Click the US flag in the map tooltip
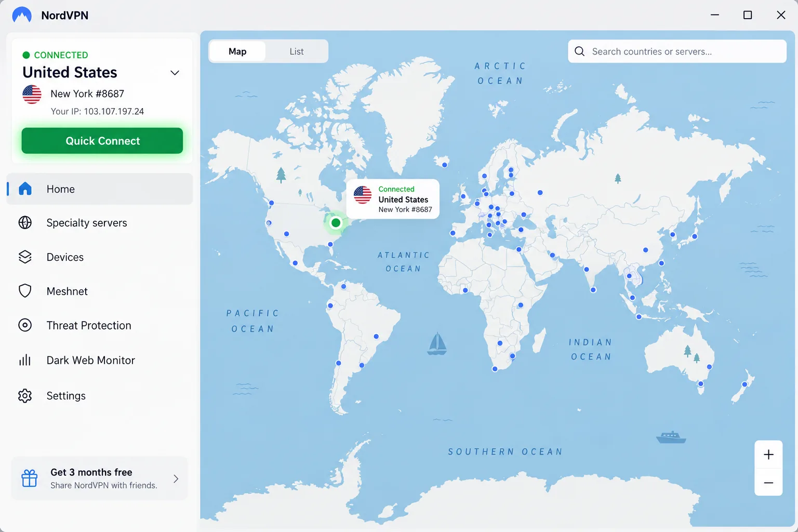Viewport: 798px width, 532px height. (x=363, y=195)
